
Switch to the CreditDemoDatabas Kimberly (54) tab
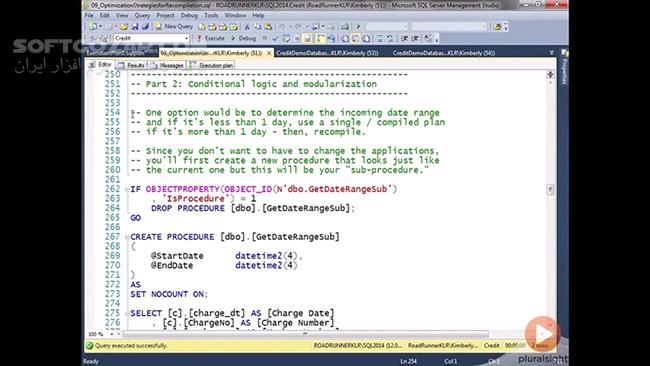point(444,53)
